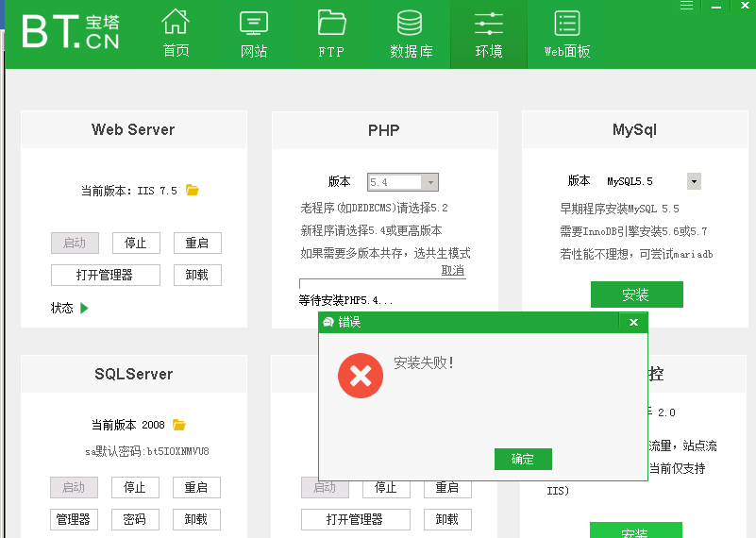The image size is (756, 538).
Task: Open the 数据库 database section
Action: [x=411, y=33]
